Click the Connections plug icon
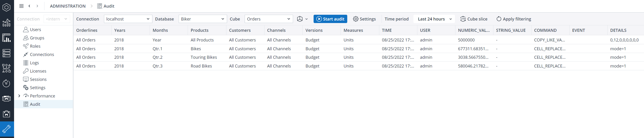 click(x=26, y=54)
